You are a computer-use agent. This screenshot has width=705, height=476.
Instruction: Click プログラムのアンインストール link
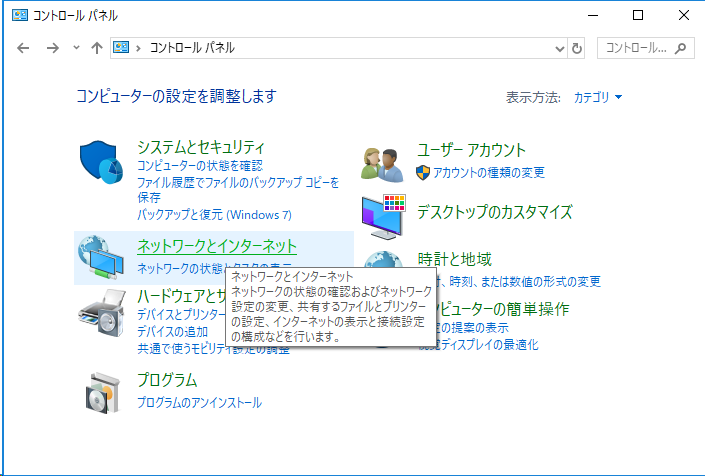click(x=199, y=402)
